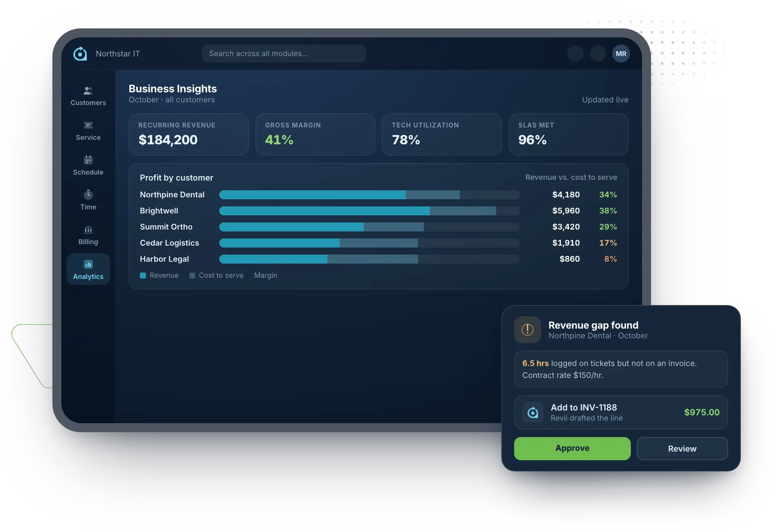Click the Cost to serve legend swatch
The image size is (776, 532).
pos(192,276)
